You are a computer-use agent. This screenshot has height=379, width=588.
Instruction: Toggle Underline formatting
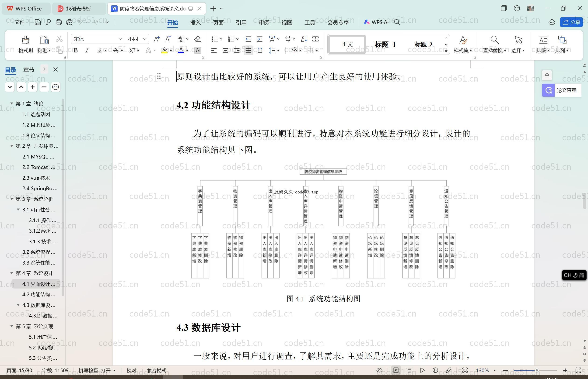99,50
